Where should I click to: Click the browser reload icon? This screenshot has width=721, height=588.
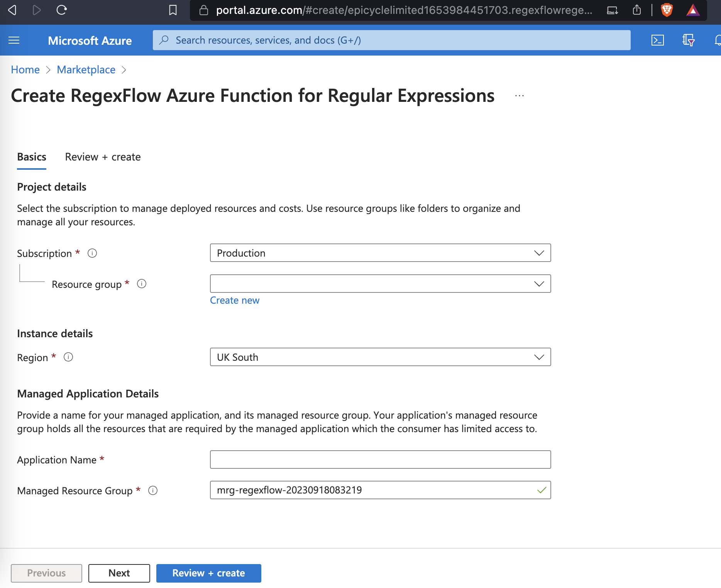pos(61,10)
